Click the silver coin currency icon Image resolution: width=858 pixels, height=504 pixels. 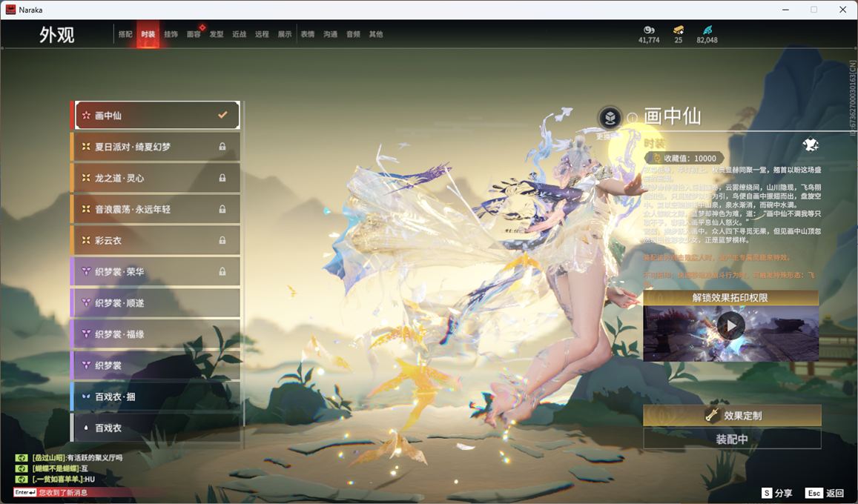(x=649, y=30)
